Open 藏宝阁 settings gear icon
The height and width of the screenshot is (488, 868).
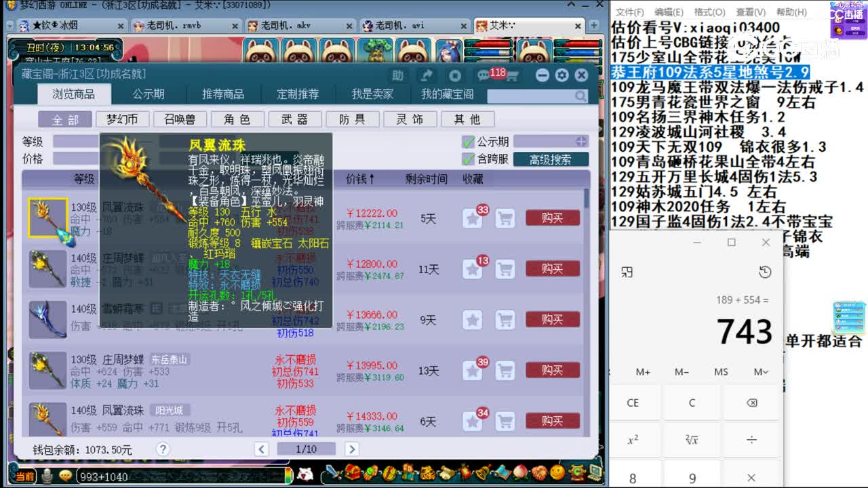click(x=561, y=75)
